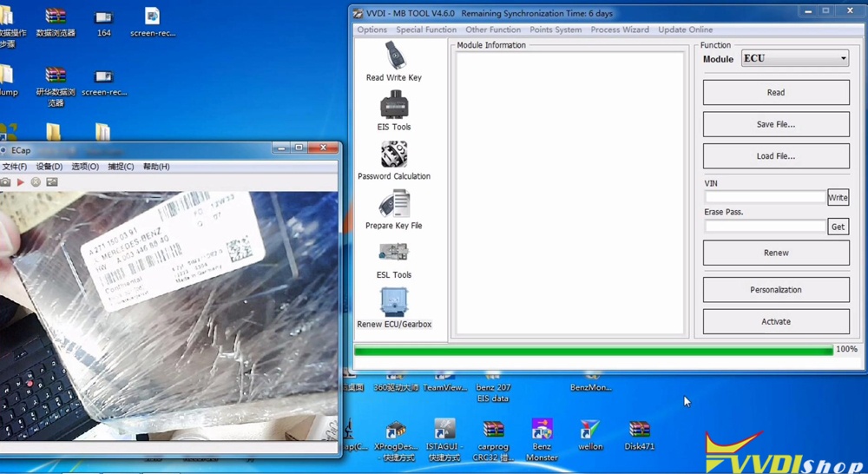The image size is (868, 474).
Task: Open ECap 设备(D) menu
Action: tap(49, 167)
